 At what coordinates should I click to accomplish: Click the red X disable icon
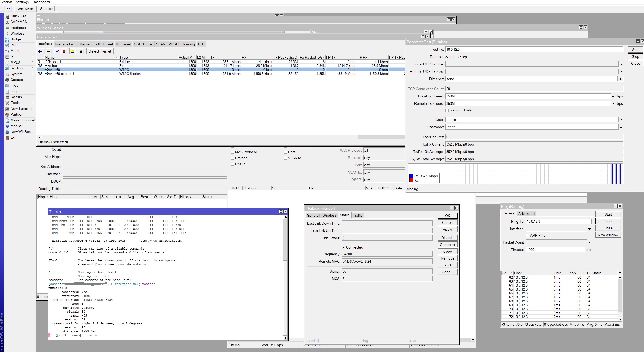point(64,51)
